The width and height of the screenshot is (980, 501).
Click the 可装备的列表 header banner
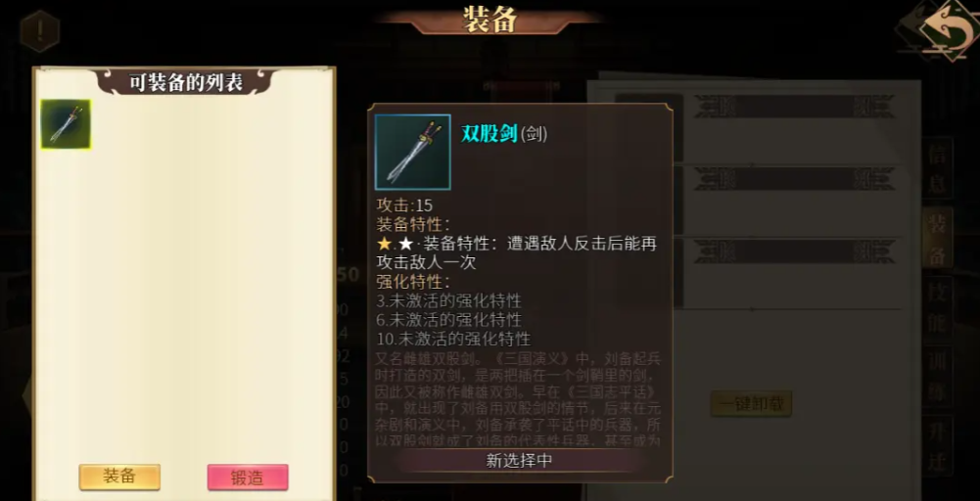tap(186, 82)
